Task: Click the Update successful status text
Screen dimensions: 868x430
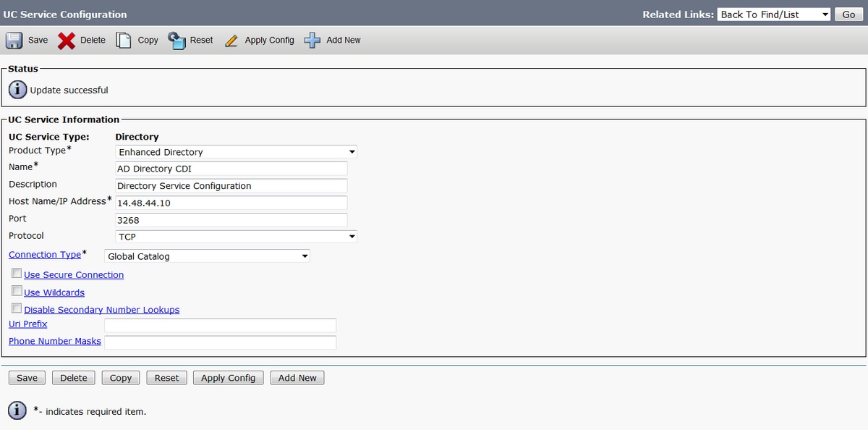Action: tap(69, 90)
